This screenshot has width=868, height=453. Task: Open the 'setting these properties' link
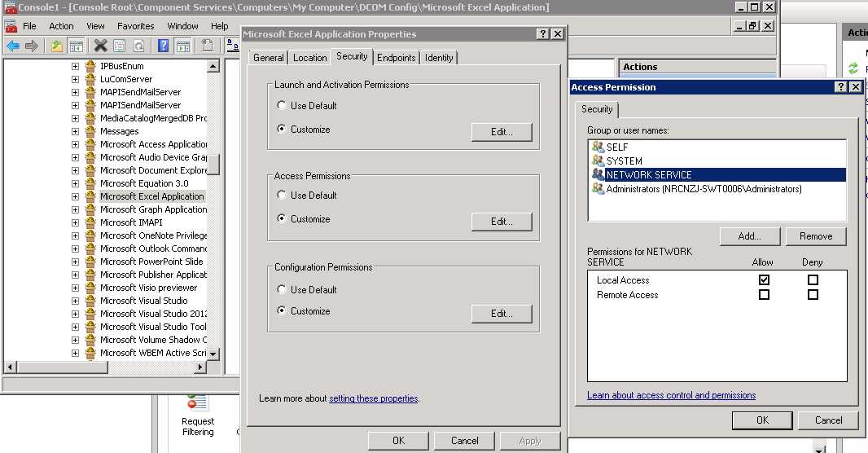(x=373, y=398)
